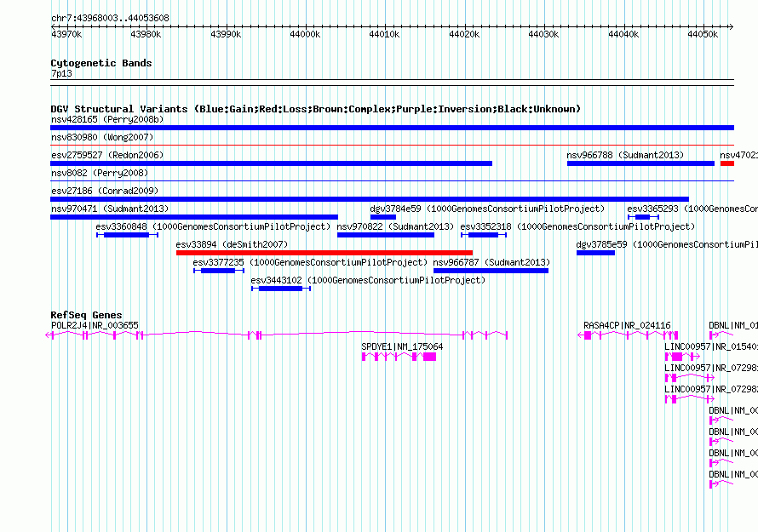
Task: Click the 43990k ruler tick label
Action: point(226,35)
